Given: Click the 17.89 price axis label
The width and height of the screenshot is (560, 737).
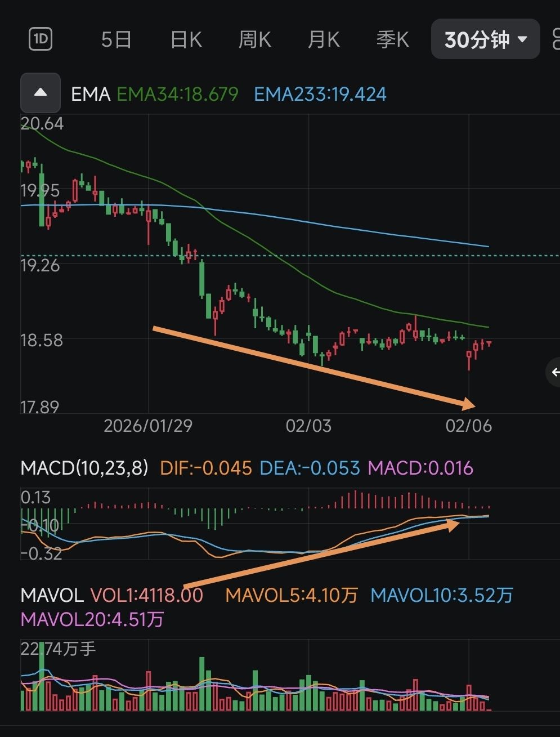Looking at the screenshot, I should coord(39,407).
